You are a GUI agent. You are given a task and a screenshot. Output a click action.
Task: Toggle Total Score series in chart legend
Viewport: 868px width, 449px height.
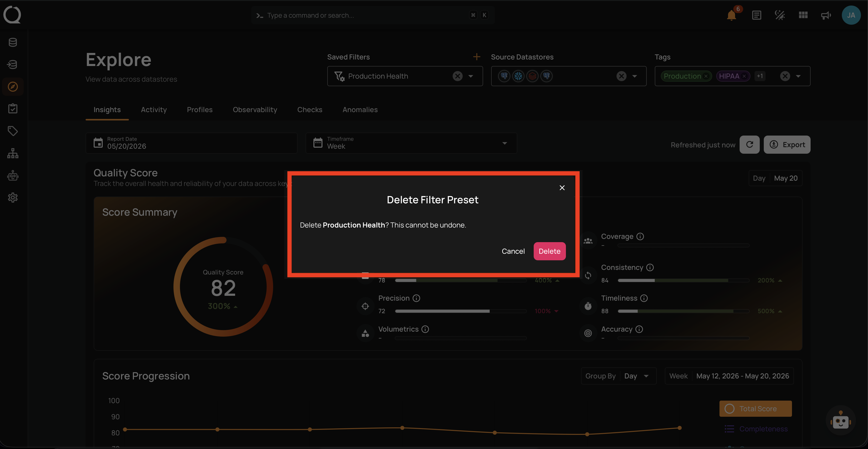tap(755, 409)
